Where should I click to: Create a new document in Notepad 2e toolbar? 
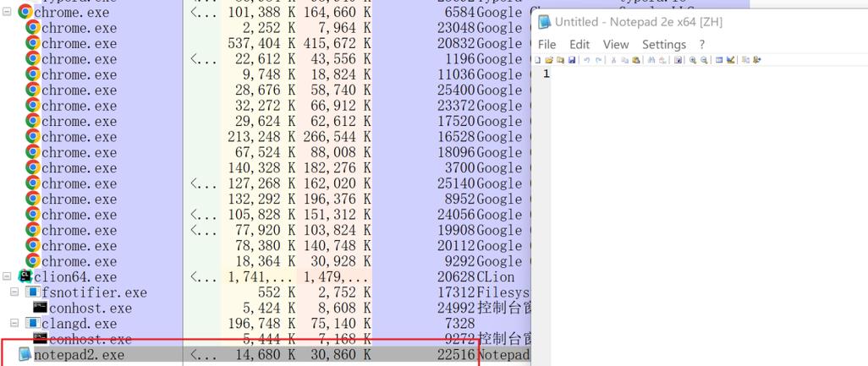point(537,60)
